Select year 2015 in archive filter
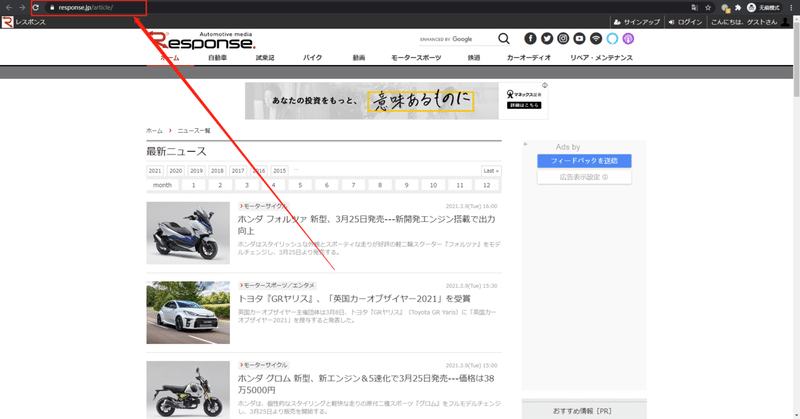The height and width of the screenshot is (419, 800). [280, 171]
